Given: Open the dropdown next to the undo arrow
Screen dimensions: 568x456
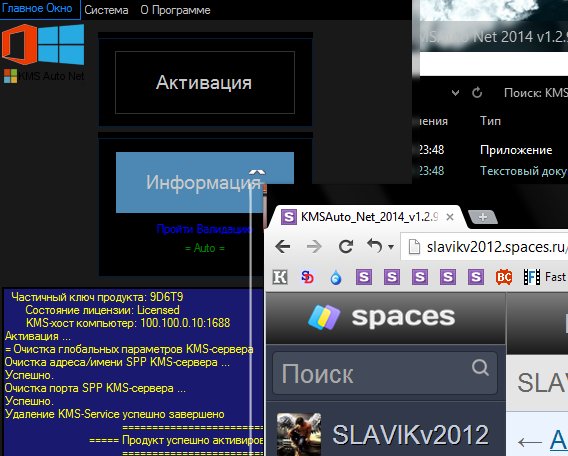Looking at the screenshot, I should (x=390, y=247).
